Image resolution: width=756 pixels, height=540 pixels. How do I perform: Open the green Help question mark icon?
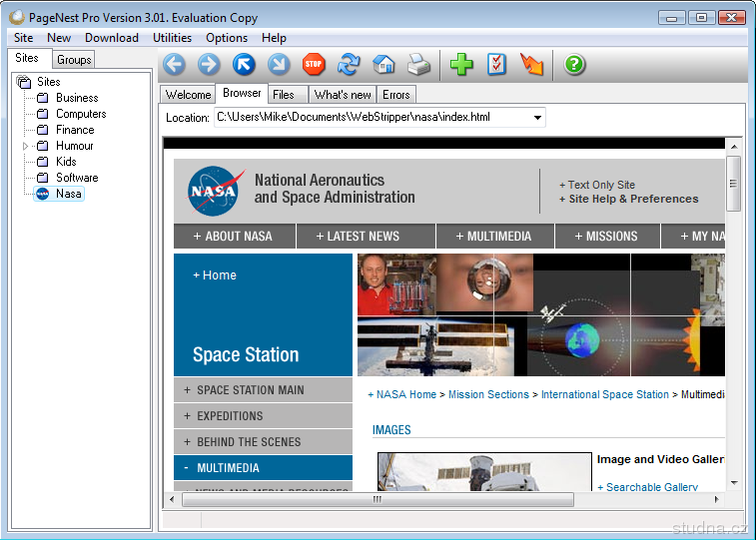(x=574, y=65)
